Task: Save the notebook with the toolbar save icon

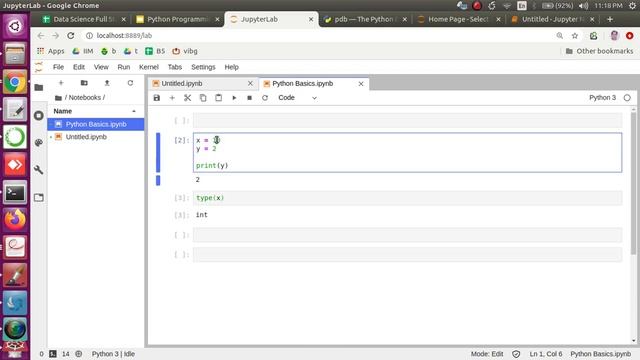Action: 157,98
